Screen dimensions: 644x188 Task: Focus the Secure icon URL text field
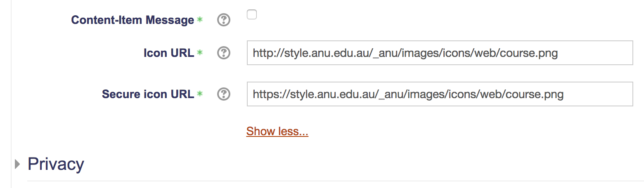pyautogui.click(x=440, y=94)
